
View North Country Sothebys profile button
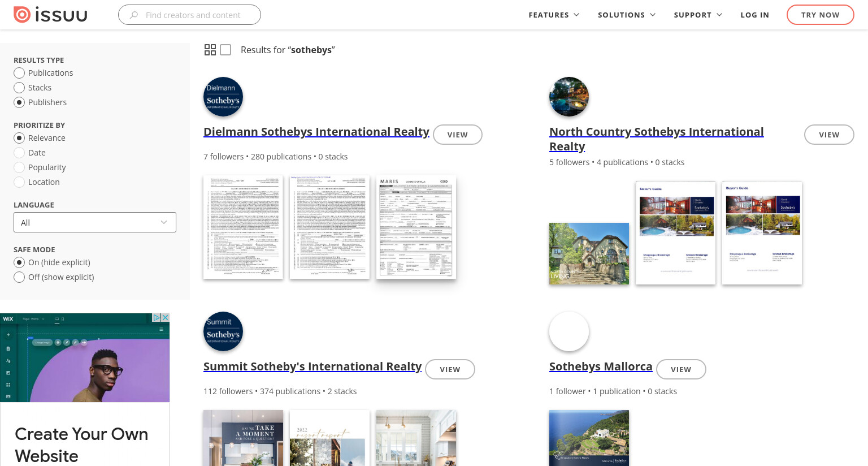click(x=829, y=135)
